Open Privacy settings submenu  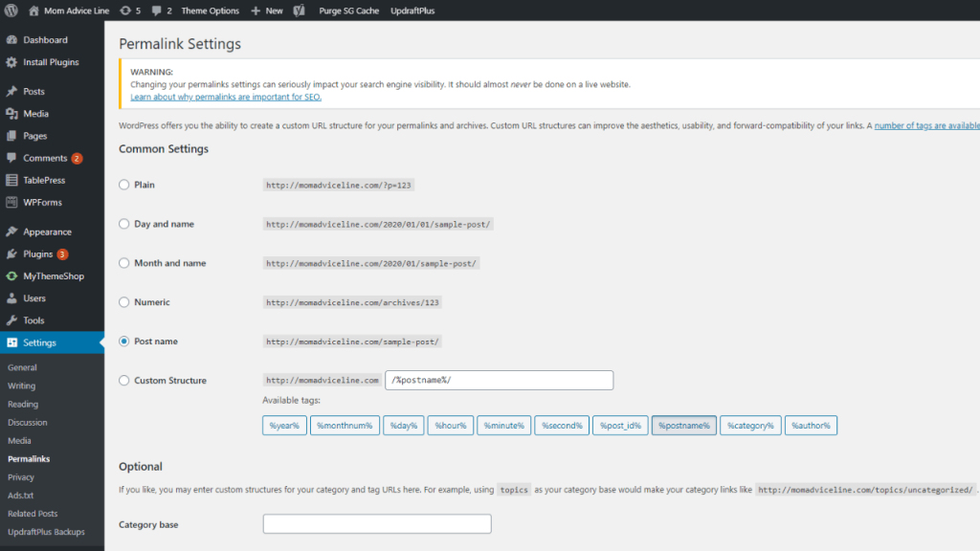click(21, 477)
